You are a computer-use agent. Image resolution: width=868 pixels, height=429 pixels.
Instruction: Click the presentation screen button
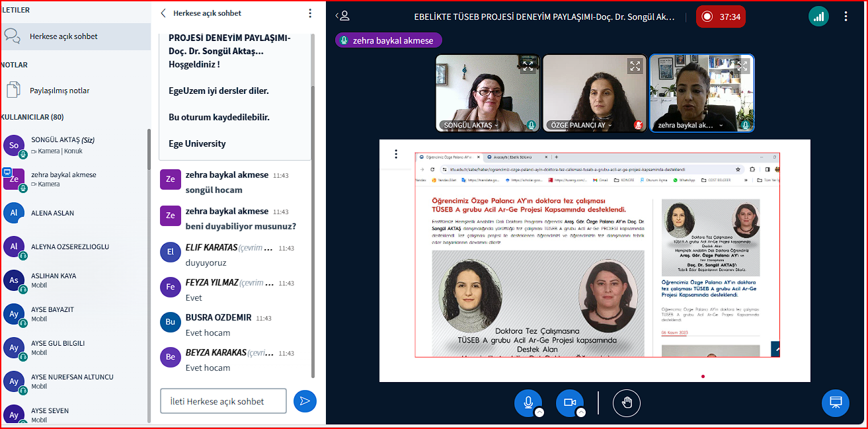tap(836, 403)
